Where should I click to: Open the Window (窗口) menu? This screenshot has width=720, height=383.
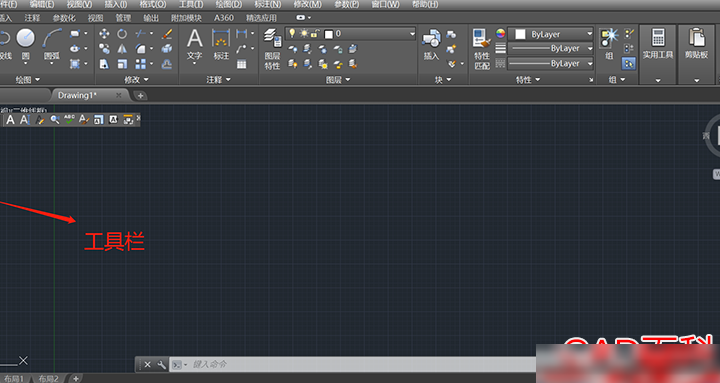coord(385,4)
